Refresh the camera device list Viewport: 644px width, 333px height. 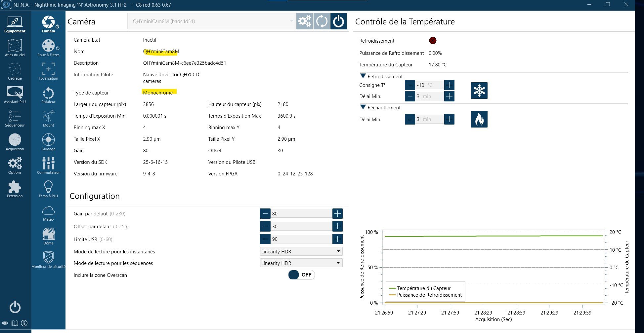(322, 21)
